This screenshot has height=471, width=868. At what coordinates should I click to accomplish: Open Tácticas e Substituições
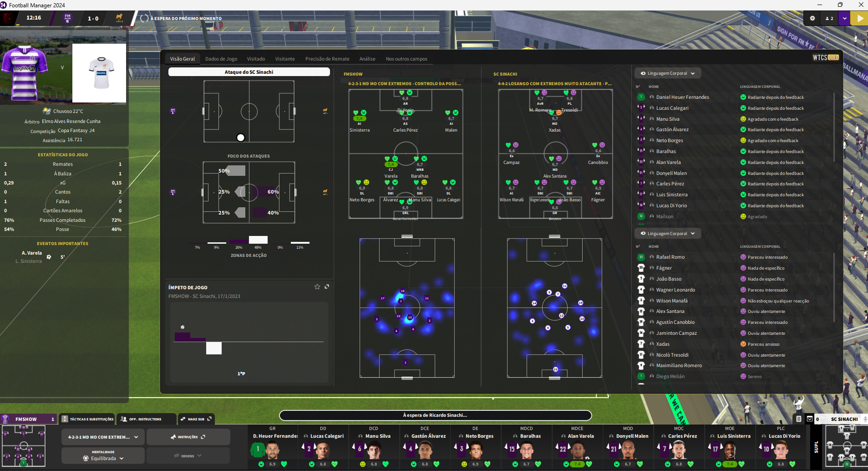coord(88,419)
